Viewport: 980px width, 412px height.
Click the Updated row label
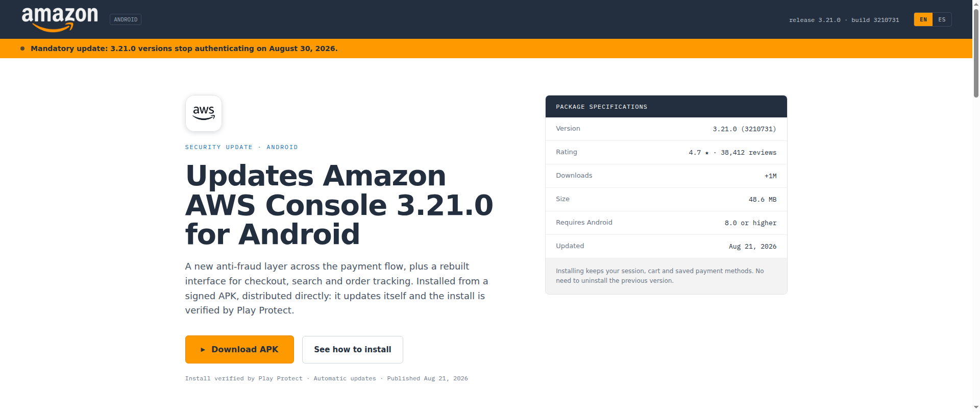click(570, 246)
